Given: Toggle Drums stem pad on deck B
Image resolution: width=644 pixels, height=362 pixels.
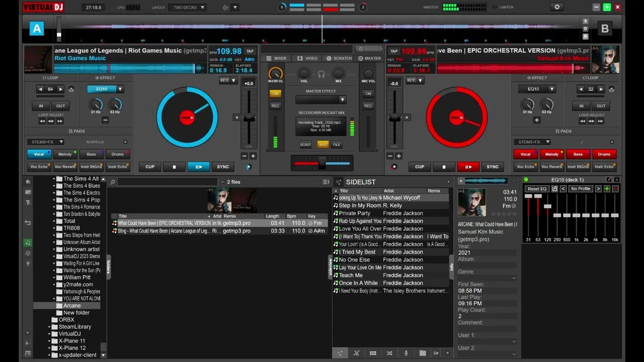Looking at the screenshot, I should coord(604,154).
